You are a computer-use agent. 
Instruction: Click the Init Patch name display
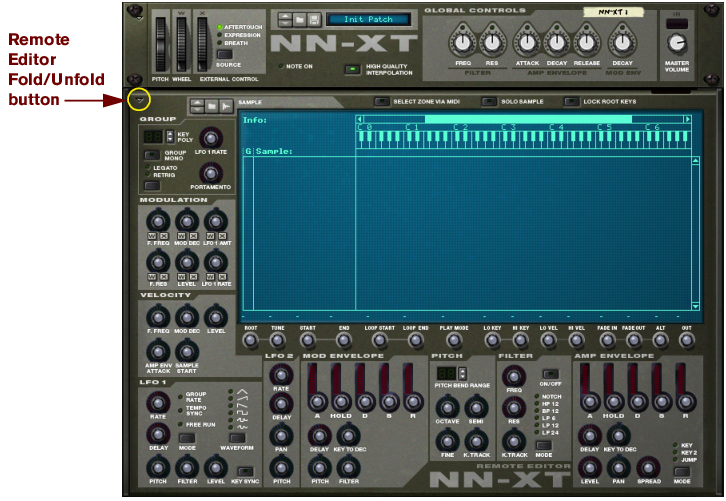[368, 20]
